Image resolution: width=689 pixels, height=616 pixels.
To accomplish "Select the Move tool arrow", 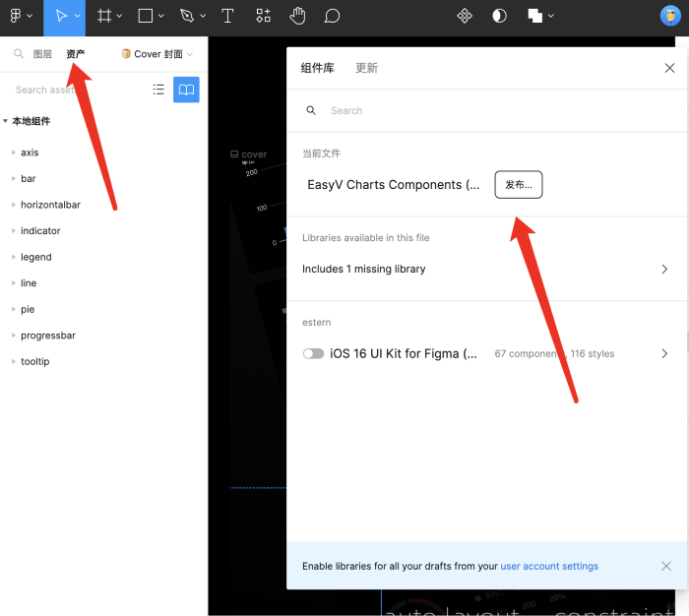I will (61, 16).
